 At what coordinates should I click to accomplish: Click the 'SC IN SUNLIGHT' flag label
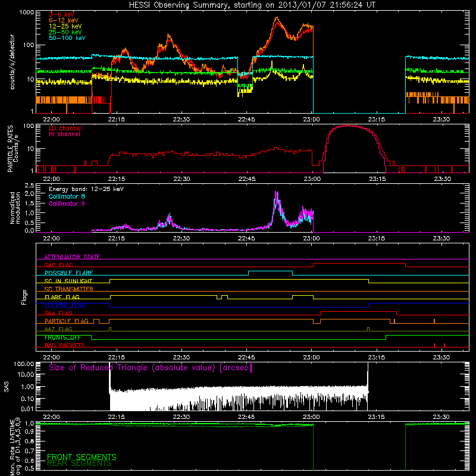pos(68,281)
